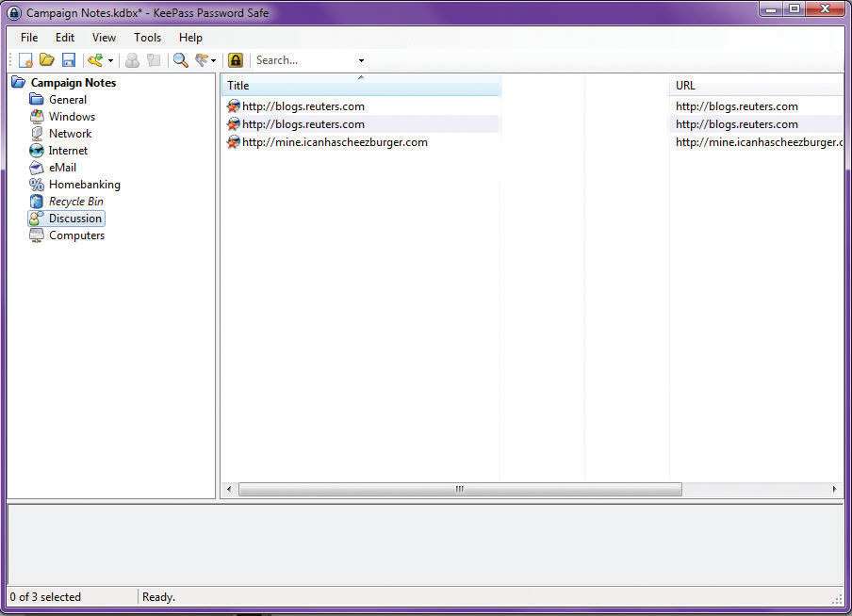
Task: Open the File menu
Action: coord(29,38)
